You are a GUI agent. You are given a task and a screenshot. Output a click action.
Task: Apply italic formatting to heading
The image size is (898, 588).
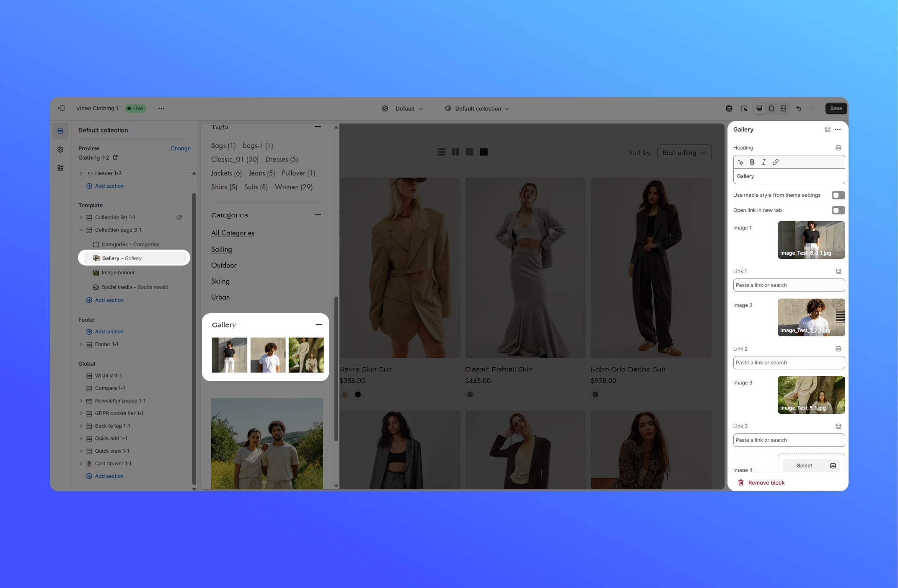coord(763,162)
